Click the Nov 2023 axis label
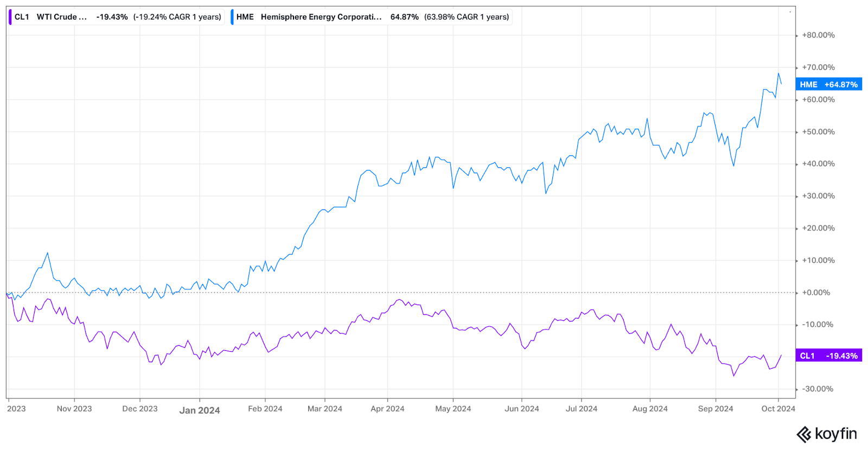Image resolution: width=868 pixels, height=449 pixels. 74,409
